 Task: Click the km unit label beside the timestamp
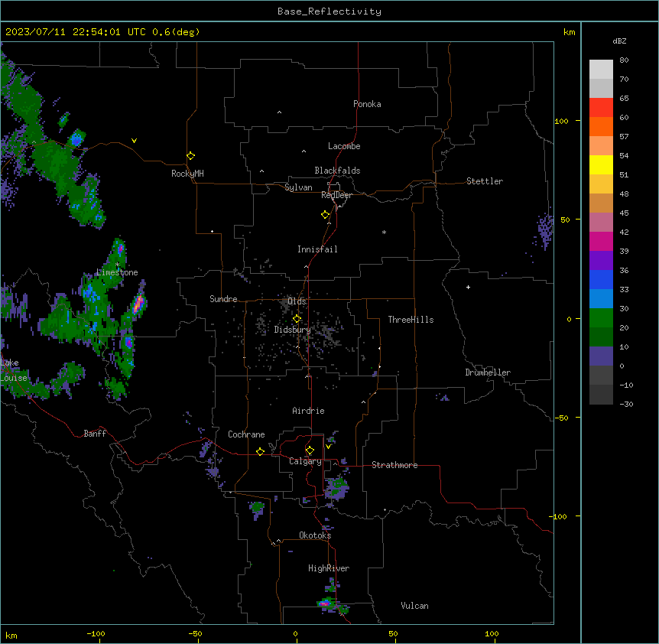pyautogui.click(x=569, y=32)
